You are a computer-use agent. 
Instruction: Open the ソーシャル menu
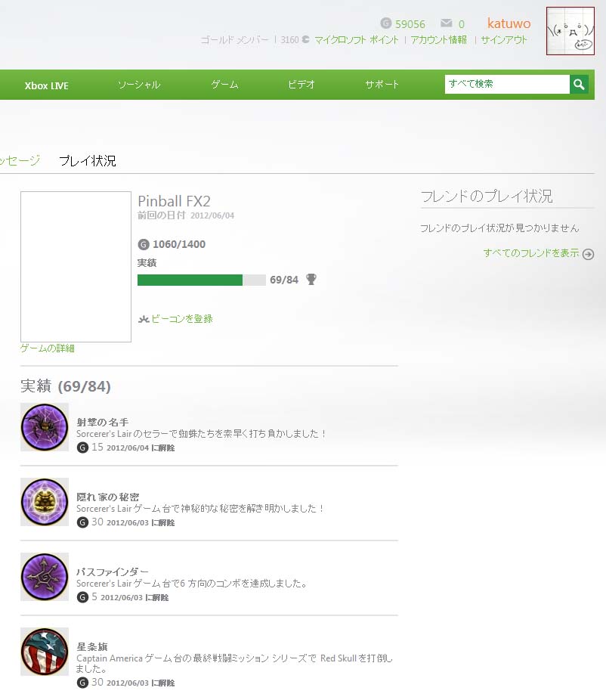coord(139,85)
